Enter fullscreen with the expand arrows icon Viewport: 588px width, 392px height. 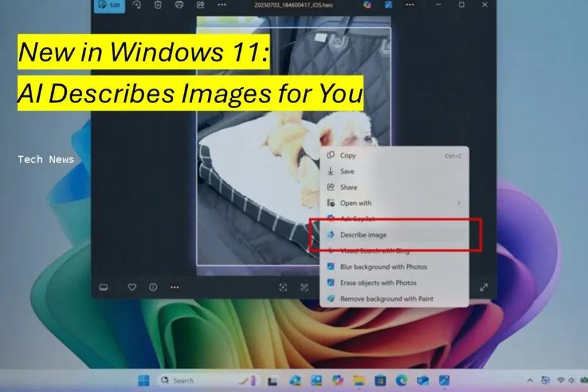coord(484,287)
